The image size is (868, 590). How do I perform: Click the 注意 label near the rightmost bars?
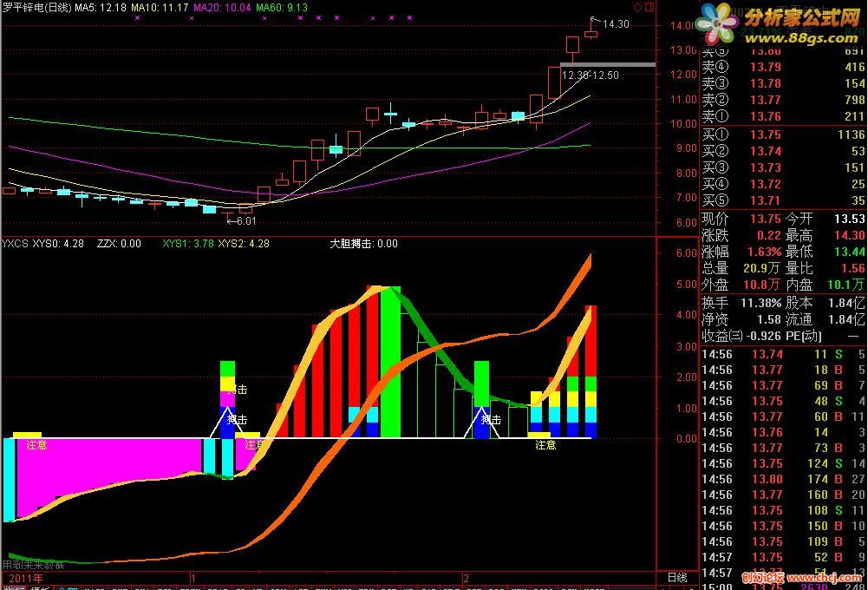545,445
